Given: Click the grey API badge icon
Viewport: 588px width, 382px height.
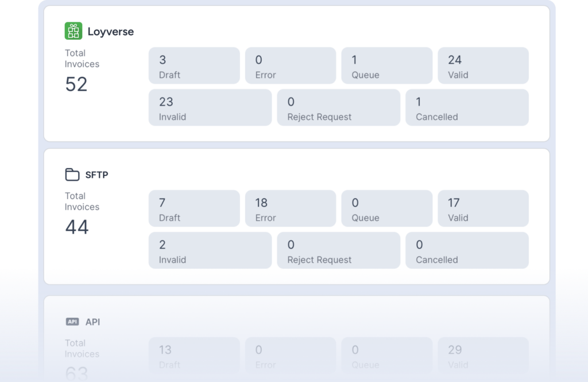Looking at the screenshot, I should click(72, 322).
